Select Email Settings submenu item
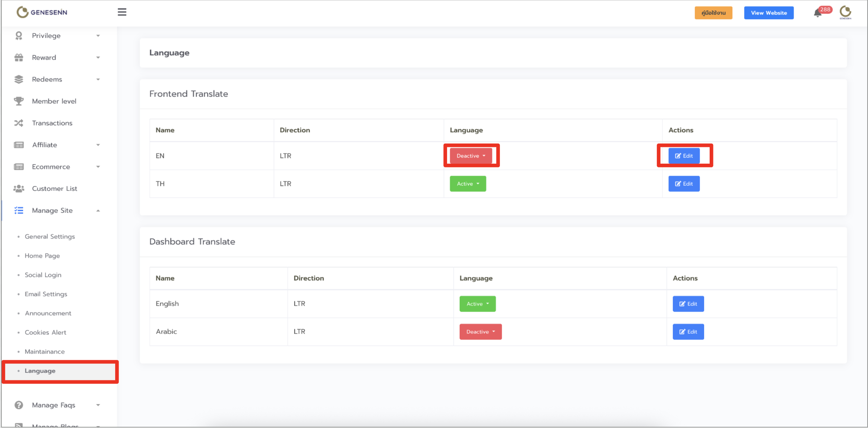This screenshot has height=428, width=868. click(46, 294)
